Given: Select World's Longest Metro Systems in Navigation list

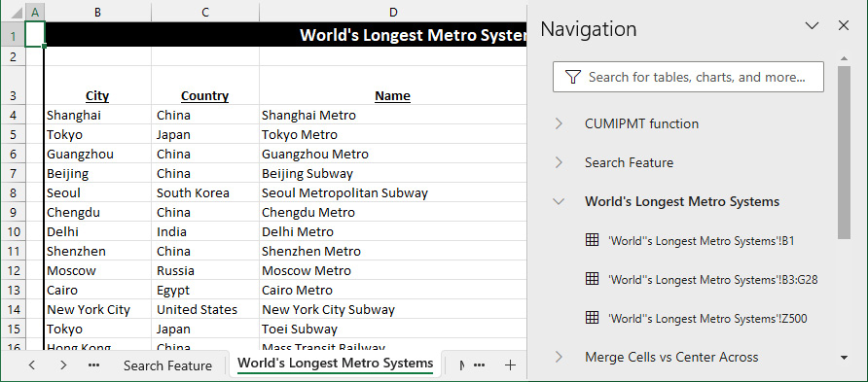Looking at the screenshot, I should pyautogui.click(x=682, y=202).
